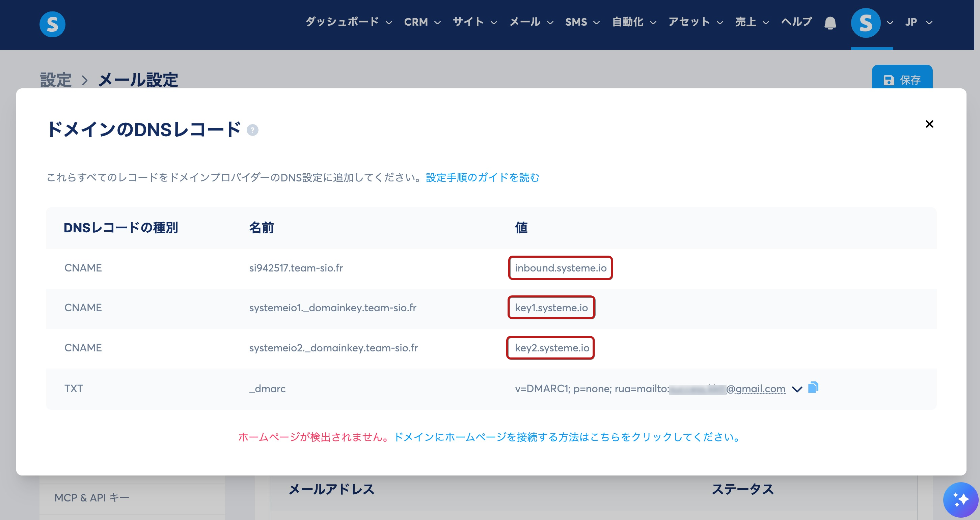
Task: Select the key1.systeme.io value
Action: pyautogui.click(x=551, y=308)
